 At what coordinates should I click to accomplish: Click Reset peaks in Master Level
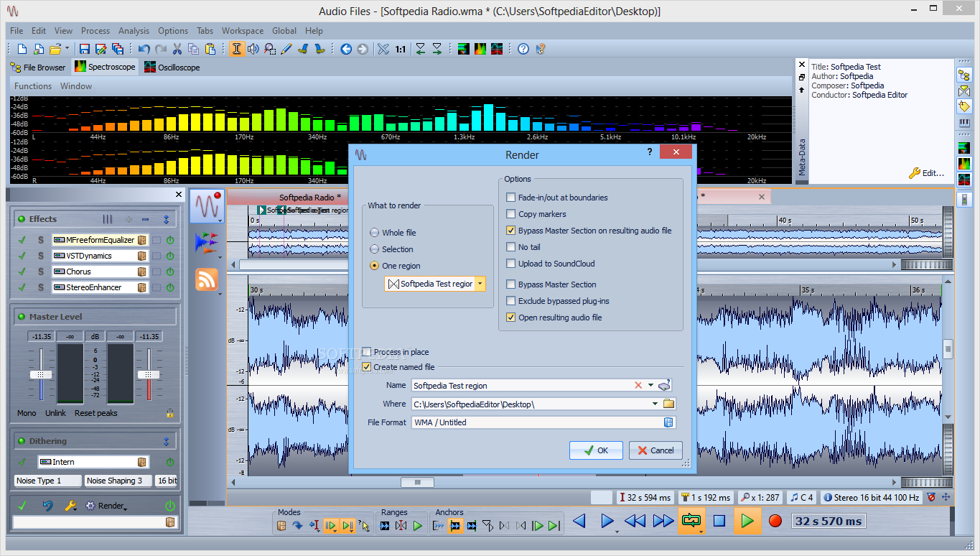pos(95,413)
